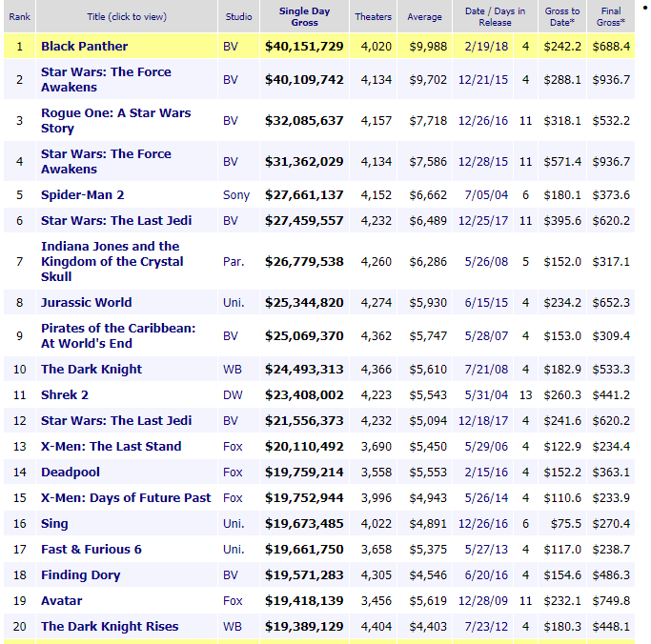Click the Sony studio link
Viewport: 651px width, 644px height.
click(x=236, y=195)
